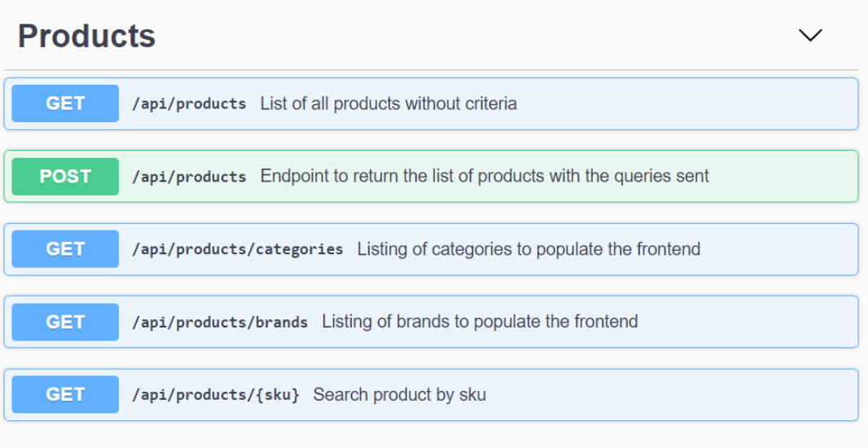Select "Listing of categories to populate the frontend"

528,249
